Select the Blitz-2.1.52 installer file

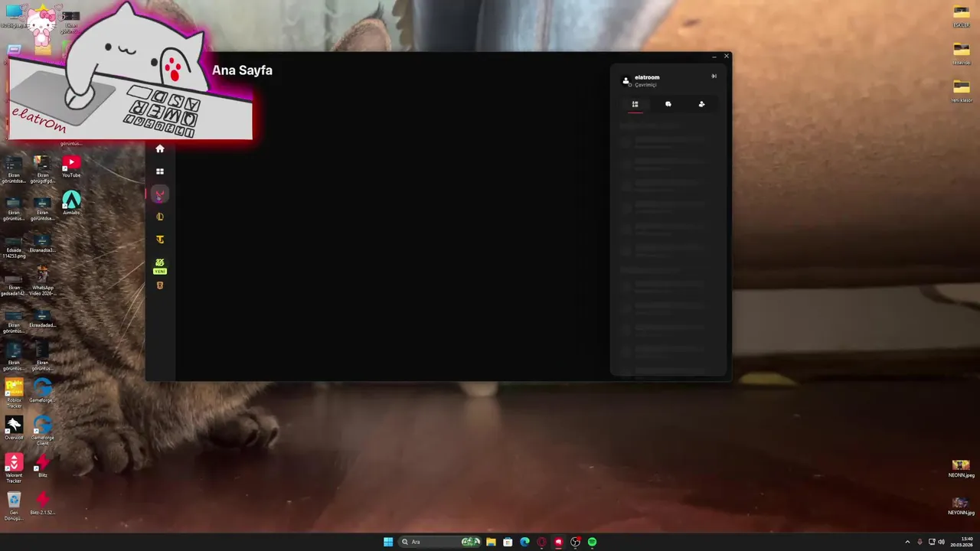pos(42,504)
